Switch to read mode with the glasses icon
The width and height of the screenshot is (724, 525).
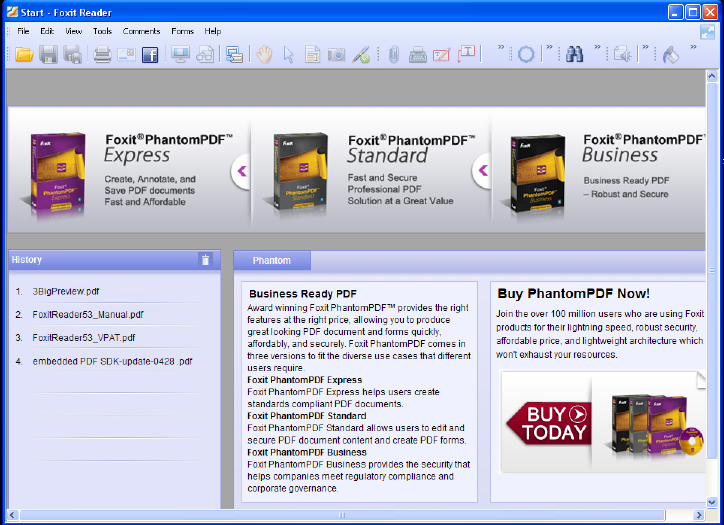205,54
